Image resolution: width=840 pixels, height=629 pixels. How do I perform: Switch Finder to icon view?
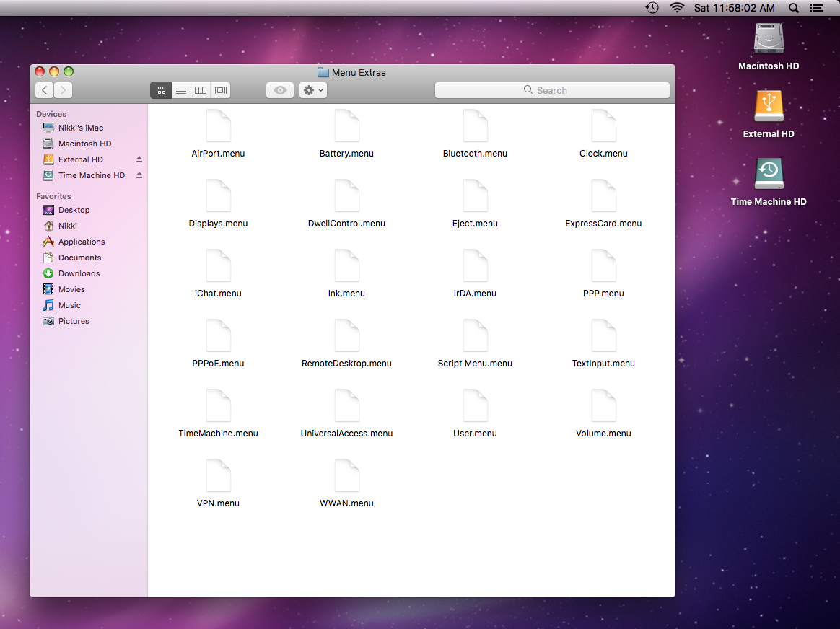click(x=161, y=90)
